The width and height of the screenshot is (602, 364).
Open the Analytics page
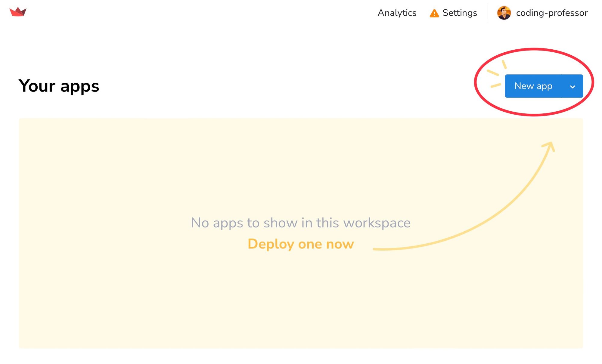pos(397,13)
